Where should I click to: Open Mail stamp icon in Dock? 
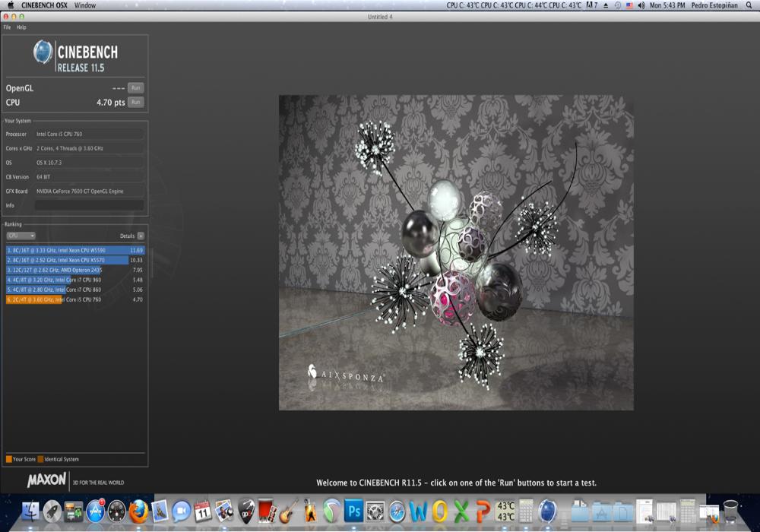160,511
